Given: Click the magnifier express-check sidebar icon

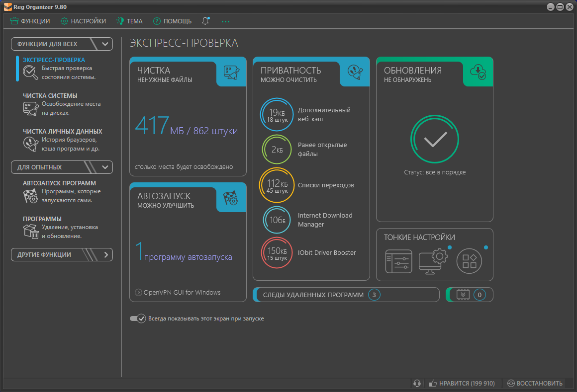Looking at the screenshot, I should coord(30,73).
